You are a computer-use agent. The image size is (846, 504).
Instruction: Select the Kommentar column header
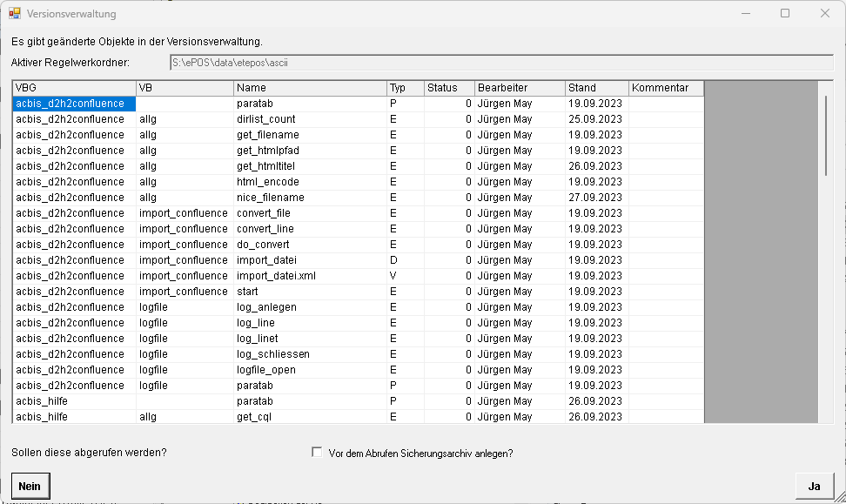click(x=666, y=88)
